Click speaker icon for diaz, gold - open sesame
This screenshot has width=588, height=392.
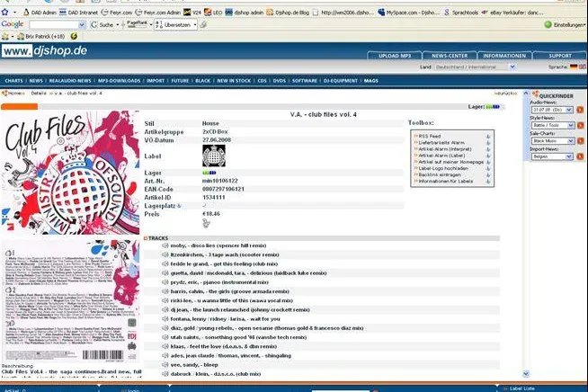pos(165,328)
